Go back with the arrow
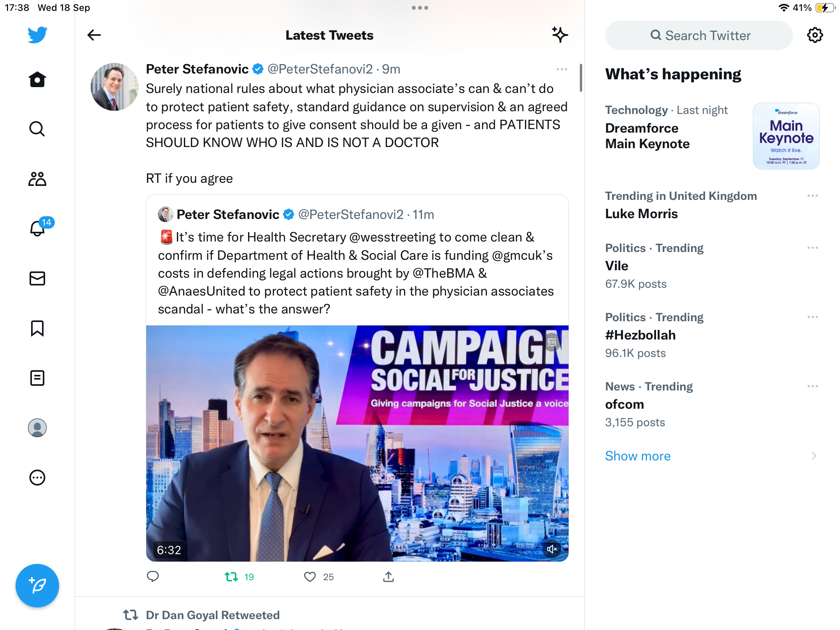Image resolution: width=840 pixels, height=630 pixels. click(x=94, y=35)
